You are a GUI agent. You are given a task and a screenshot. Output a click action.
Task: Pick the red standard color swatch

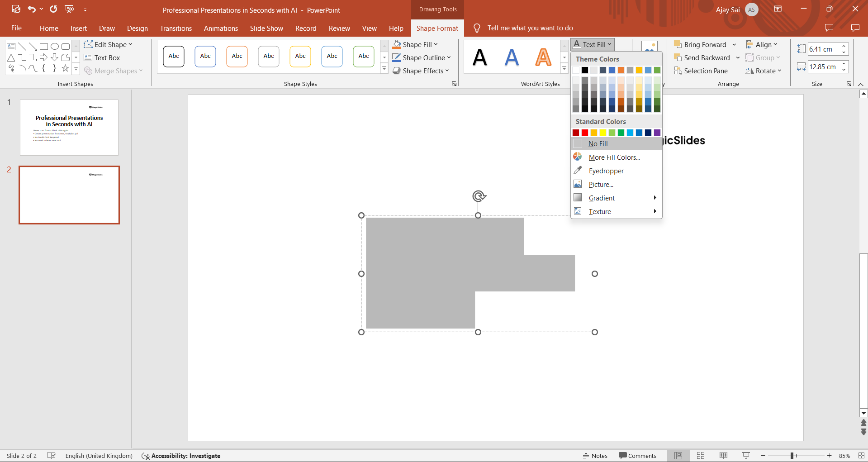tap(585, 133)
